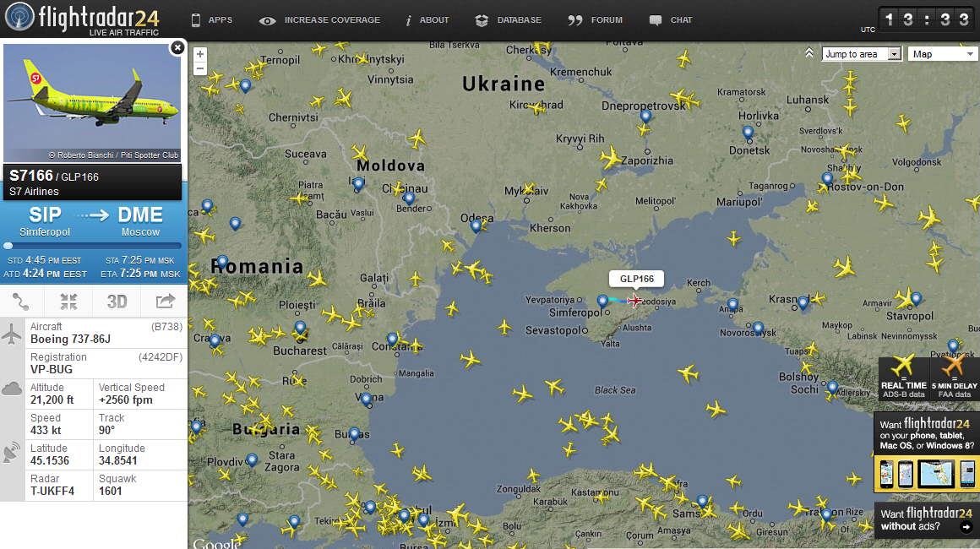Click the Stavropol airport pin
Image resolution: width=980 pixels, height=549 pixels.
tap(916, 298)
